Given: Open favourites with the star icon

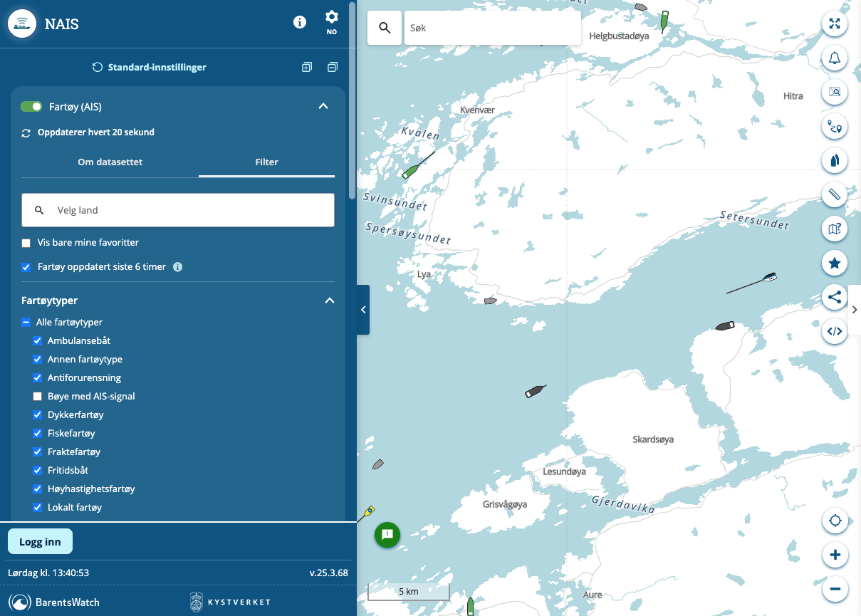Looking at the screenshot, I should [x=835, y=263].
